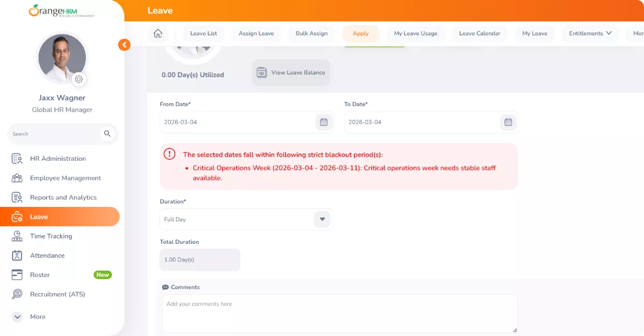The height and width of the screenshot is (336, 644).
Task: Click the sidebar Search field
Action: 54,134
